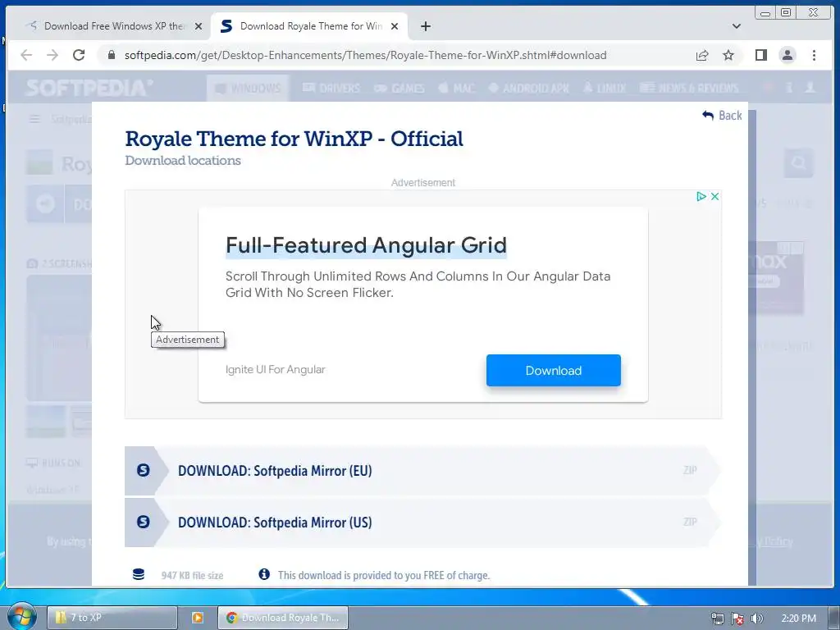Go back with the browser Back arrow
The image size is (840, 630).
[26, 55]
